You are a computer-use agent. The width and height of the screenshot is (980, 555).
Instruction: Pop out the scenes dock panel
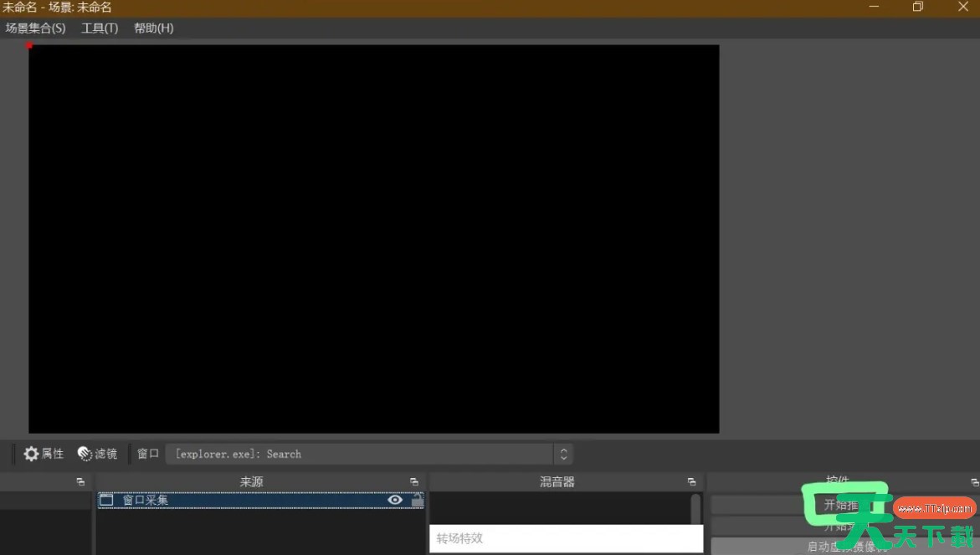[x=80, y=482]
